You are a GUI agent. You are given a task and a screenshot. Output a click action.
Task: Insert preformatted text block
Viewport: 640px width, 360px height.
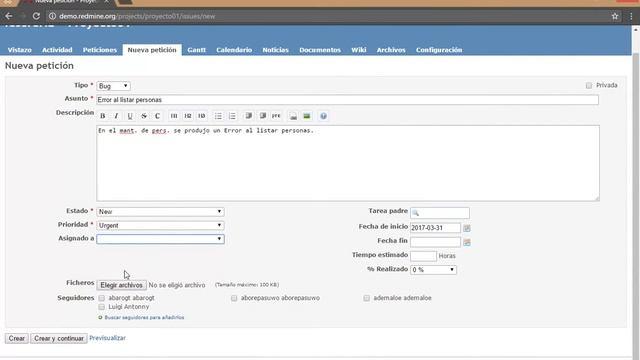pyautogui.click(x=276, y=116)
